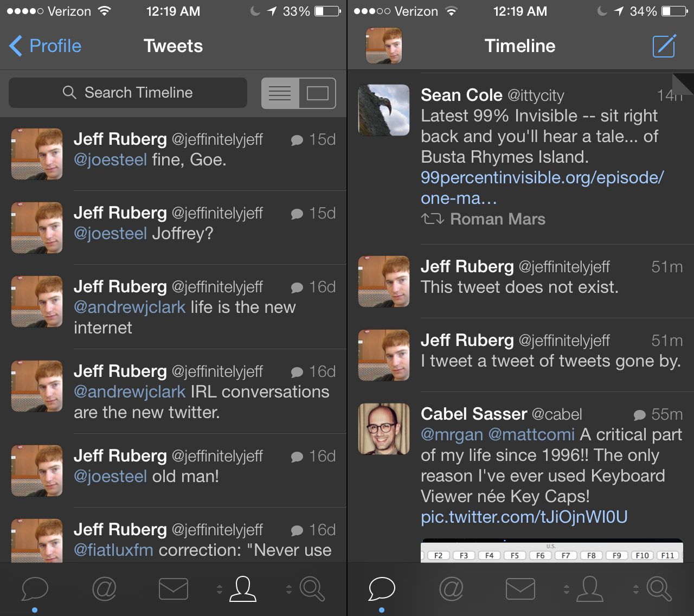Open Mentions tab in right panel
This screenshot has width=694, height=616.
[451, 589]
